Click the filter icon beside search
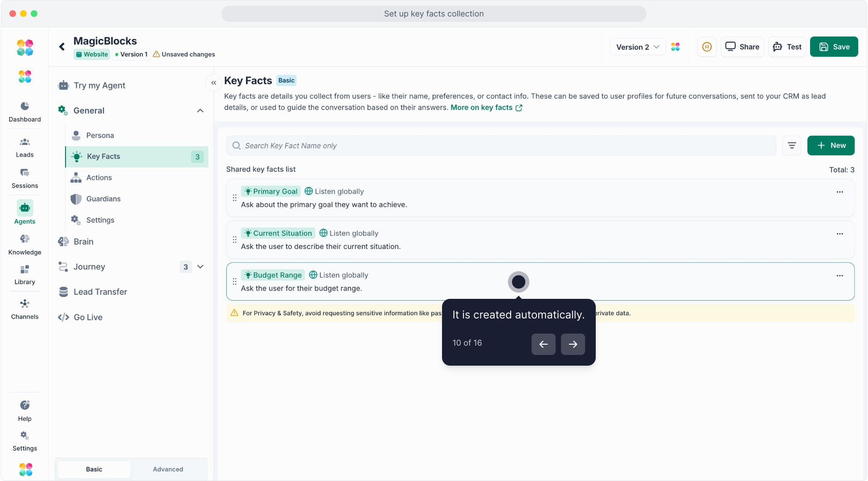 click(x=792, y=146)
